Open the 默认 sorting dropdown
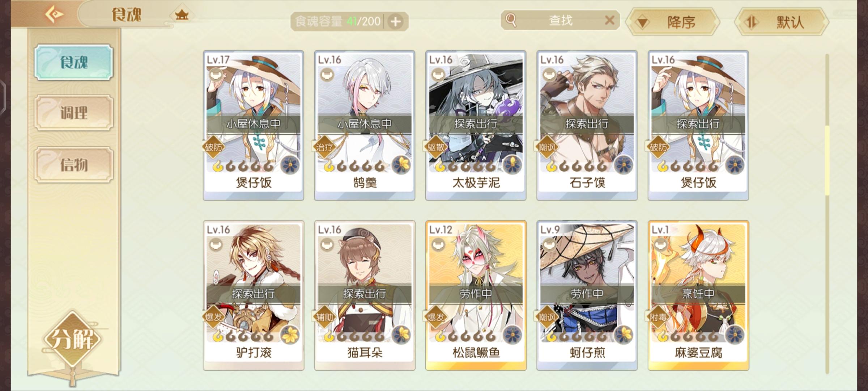The height and width of the screenshot is (391, 868). pos(782,22)
